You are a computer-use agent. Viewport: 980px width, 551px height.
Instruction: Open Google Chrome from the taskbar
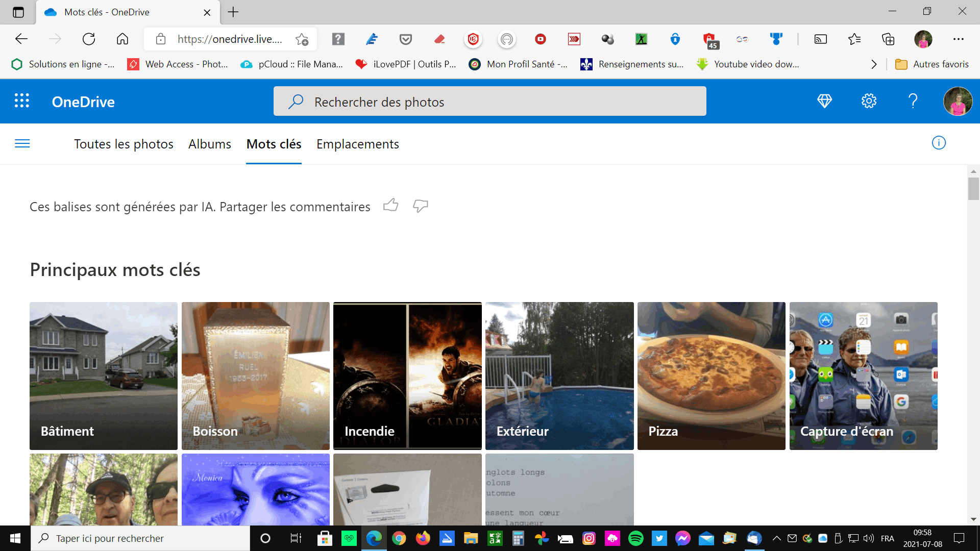point(399,538)
